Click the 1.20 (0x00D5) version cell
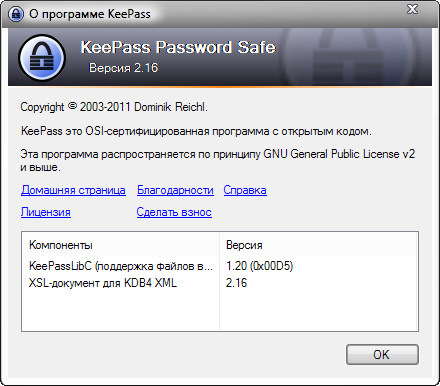440x386 pixels. click(x=260, y=266)
